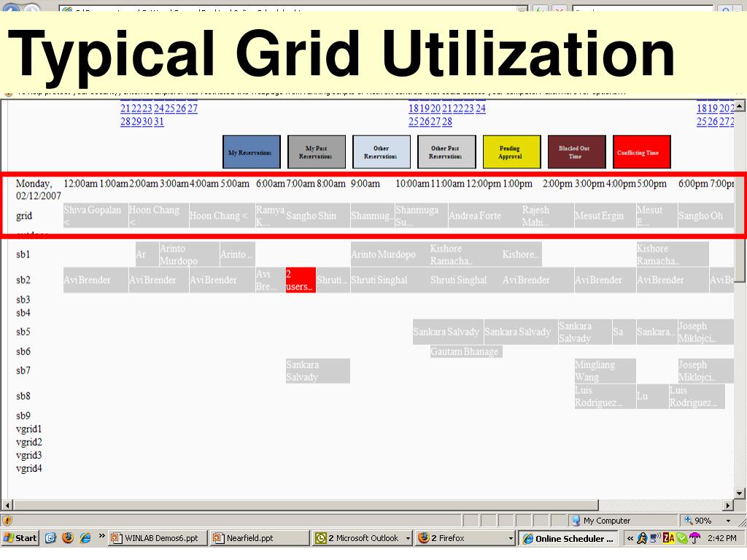Click the vertical scrollbar up arrow

740,106
